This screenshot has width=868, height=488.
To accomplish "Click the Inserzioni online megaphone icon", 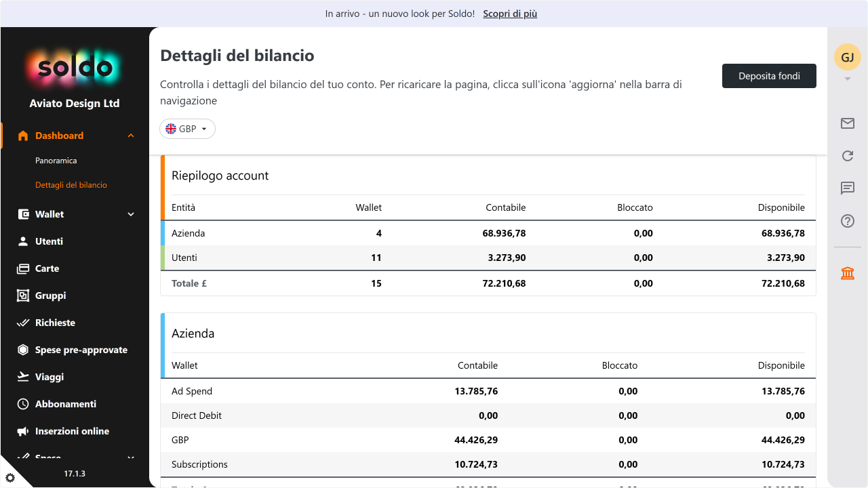I will click(x=23, y=431).
